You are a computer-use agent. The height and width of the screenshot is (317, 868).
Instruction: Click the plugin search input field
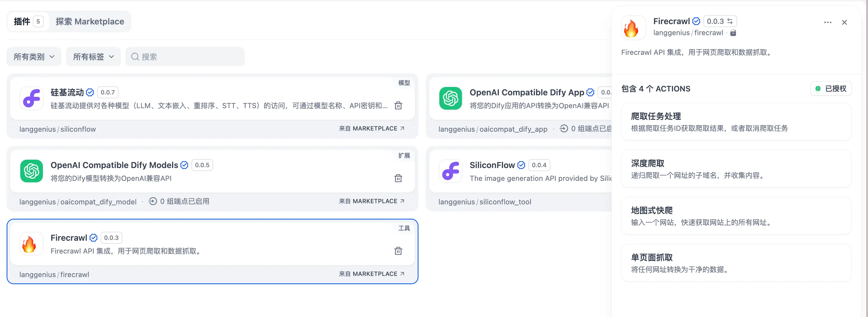pyautogui.click(x=185, y=57)
